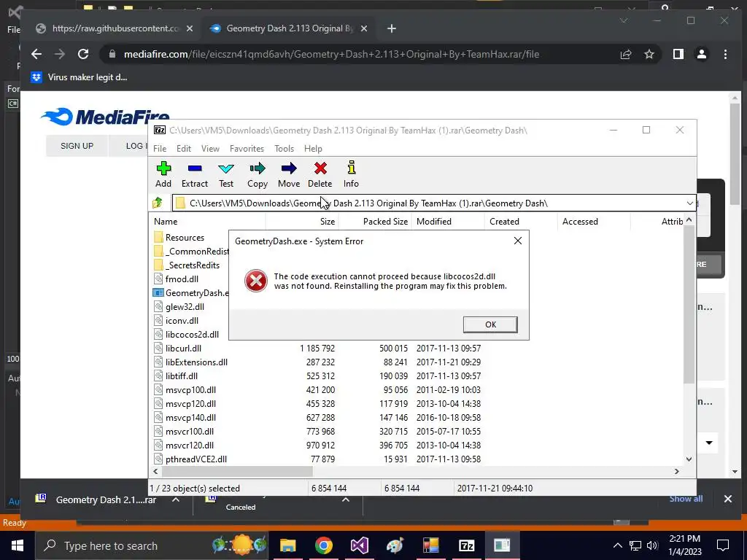Open the 7-Zip Edit menu

(x=183, y=149)
